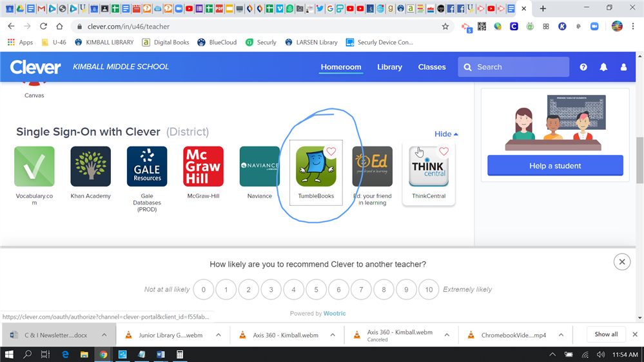Reload the page
The width and height of the screenshot is (644, 362).
43,26
